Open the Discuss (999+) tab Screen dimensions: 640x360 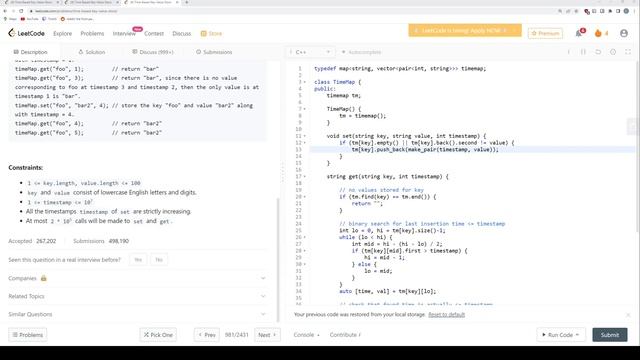coord(153,52)
